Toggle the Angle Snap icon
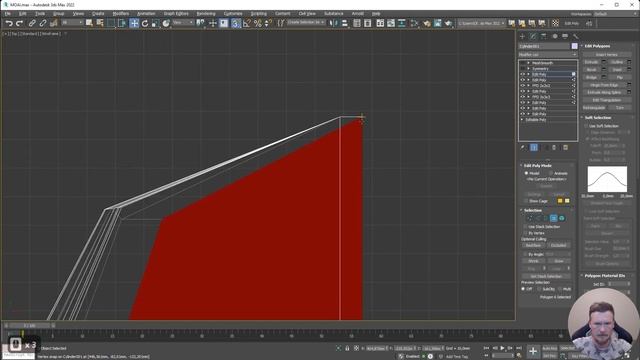 [247, 23]
